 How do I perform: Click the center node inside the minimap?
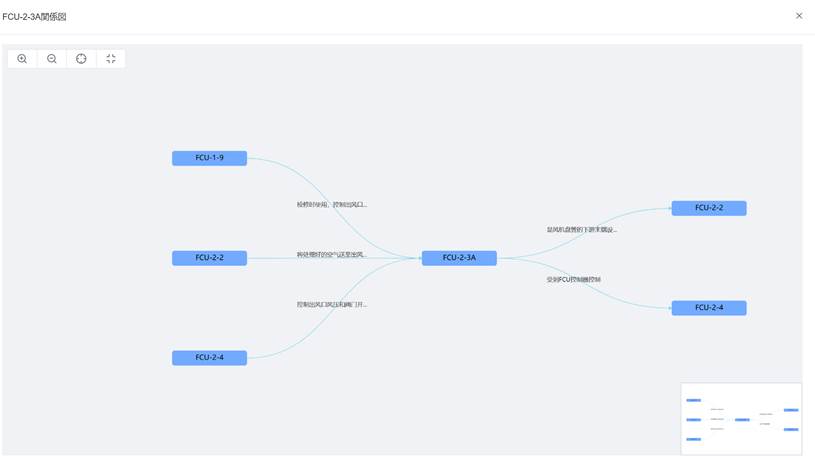click(x=742, y=420)
